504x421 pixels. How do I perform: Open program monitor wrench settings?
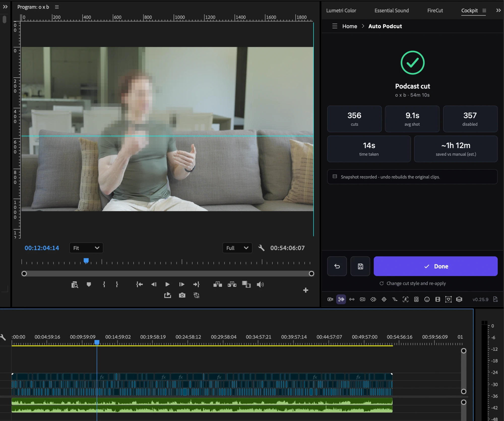(261, 248)
